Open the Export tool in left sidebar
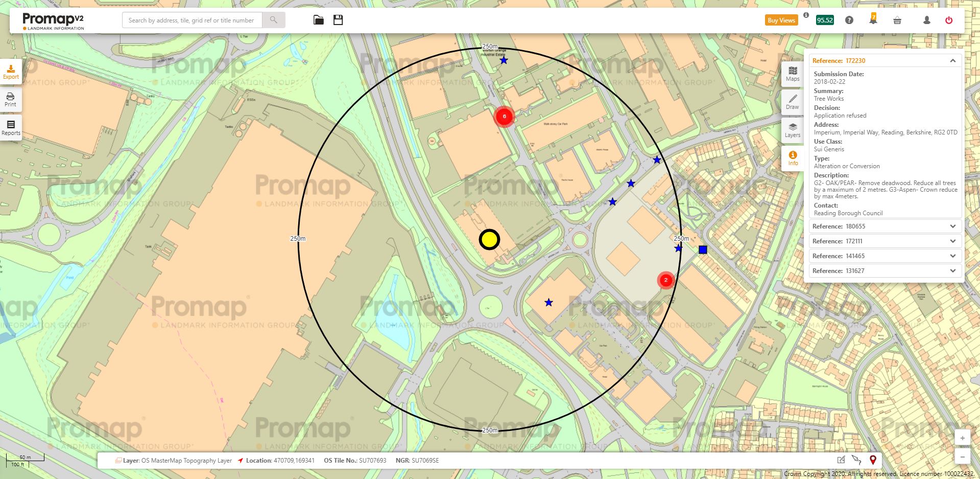This screenshot has height=479, width=980. pos(11,72)
